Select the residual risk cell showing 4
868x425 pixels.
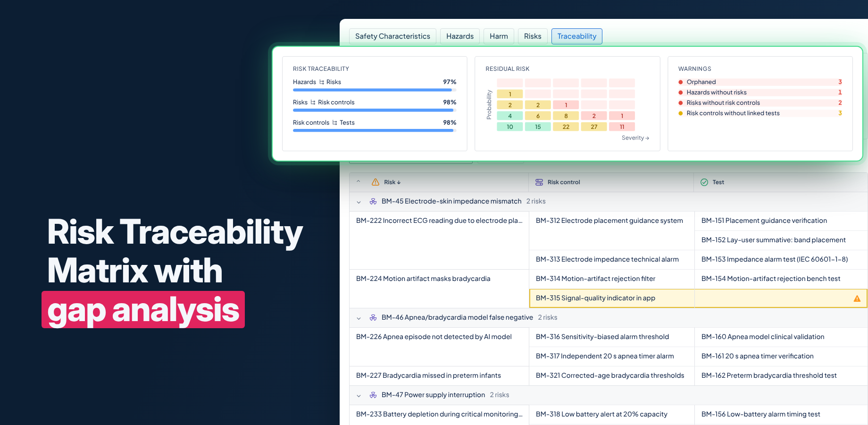pos(510,116)
